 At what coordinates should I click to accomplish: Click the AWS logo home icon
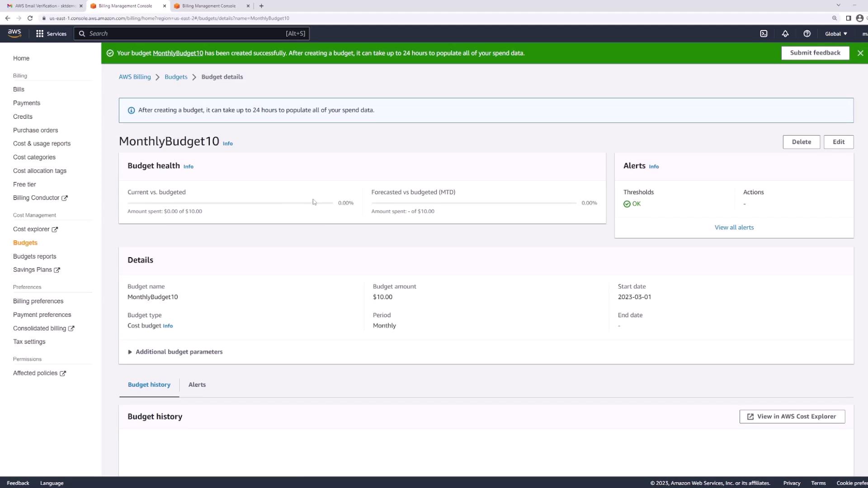(14, 33)
